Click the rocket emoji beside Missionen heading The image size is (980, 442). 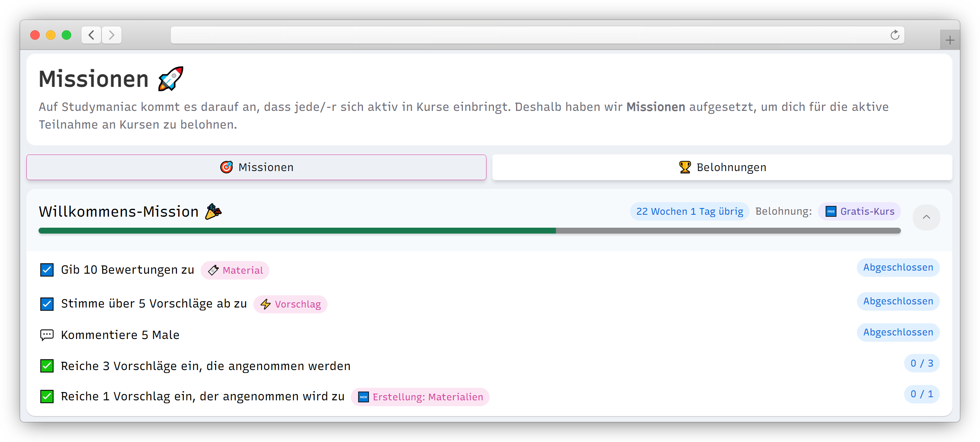[x=171, y=79]
